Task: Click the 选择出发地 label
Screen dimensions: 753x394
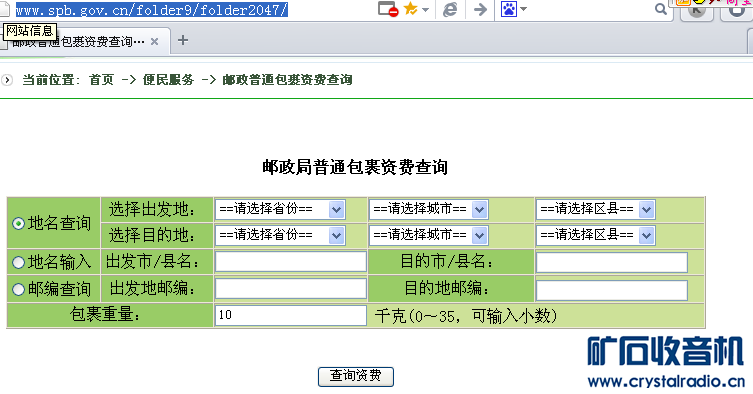Action: pos(152,209)
